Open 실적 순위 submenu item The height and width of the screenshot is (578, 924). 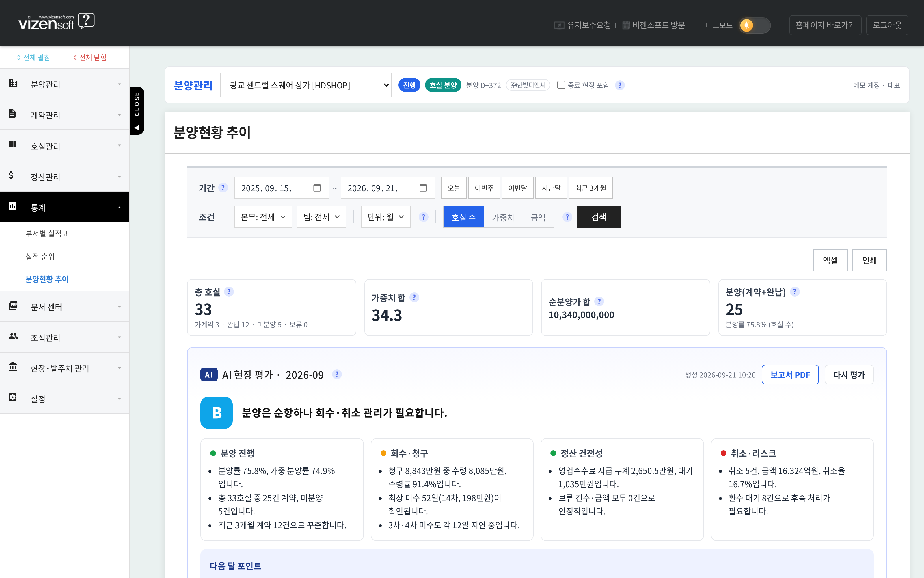(40, 256)
